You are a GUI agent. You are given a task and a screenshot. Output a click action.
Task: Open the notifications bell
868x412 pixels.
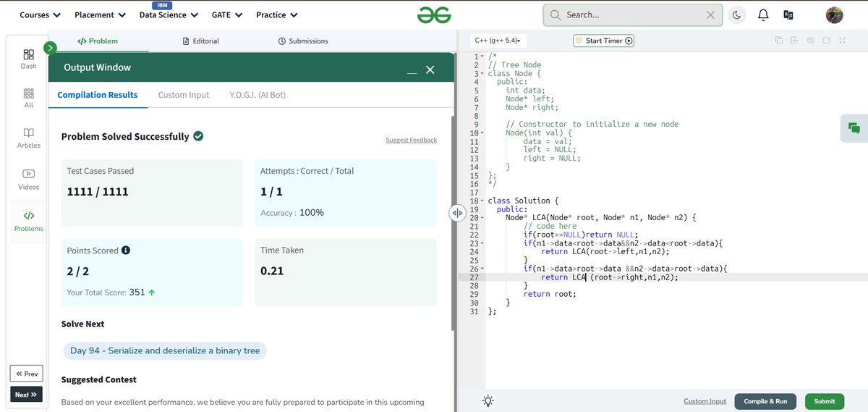[762, 14]
